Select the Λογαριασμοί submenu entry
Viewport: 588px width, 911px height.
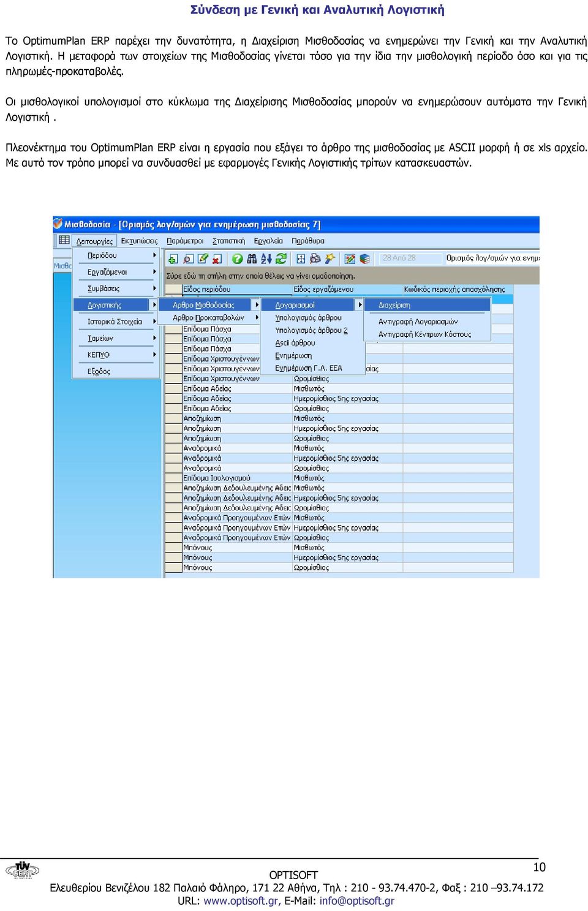click(312, 305)
